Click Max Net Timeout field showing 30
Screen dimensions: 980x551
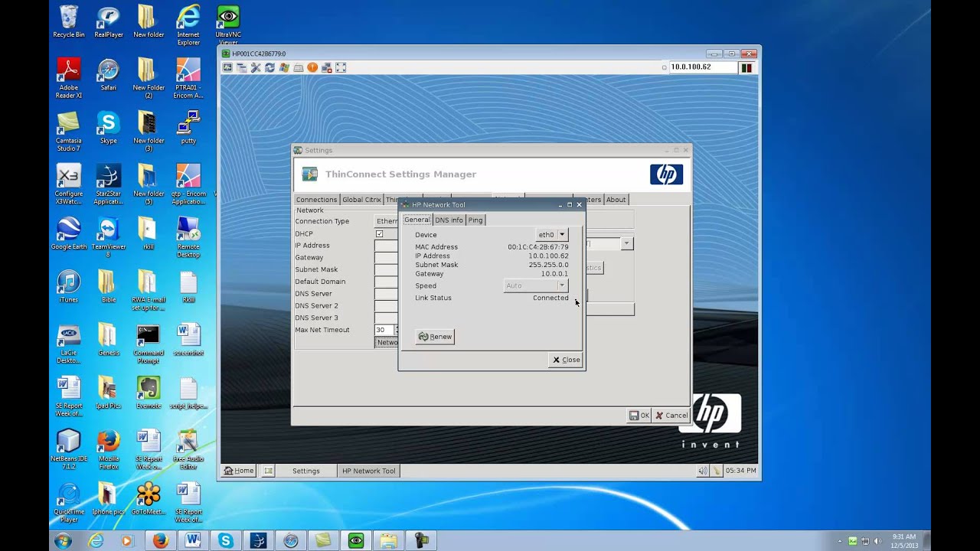[x=384, y=330]
